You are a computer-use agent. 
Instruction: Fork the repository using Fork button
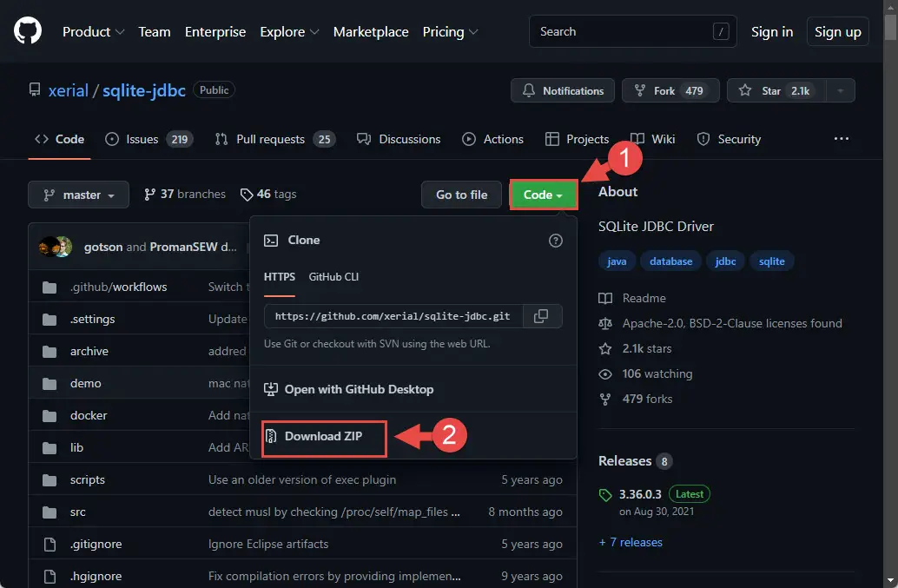[x=670, y=90]
